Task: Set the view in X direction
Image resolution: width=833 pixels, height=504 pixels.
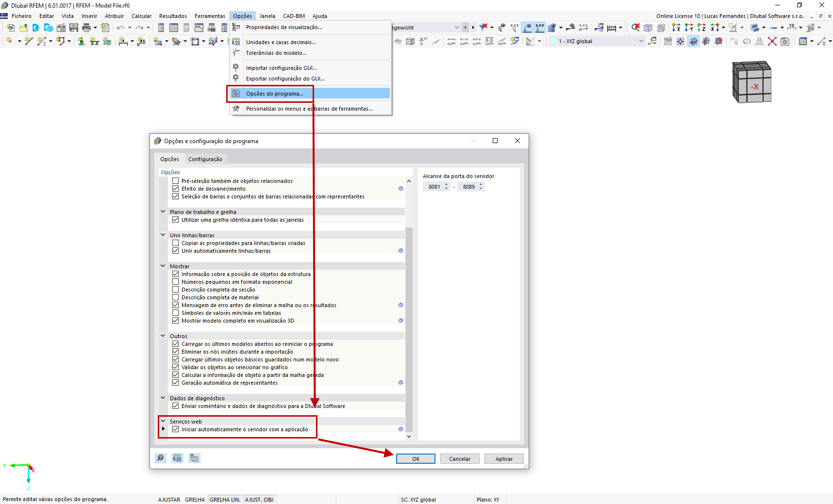Action: click(675, 28)
